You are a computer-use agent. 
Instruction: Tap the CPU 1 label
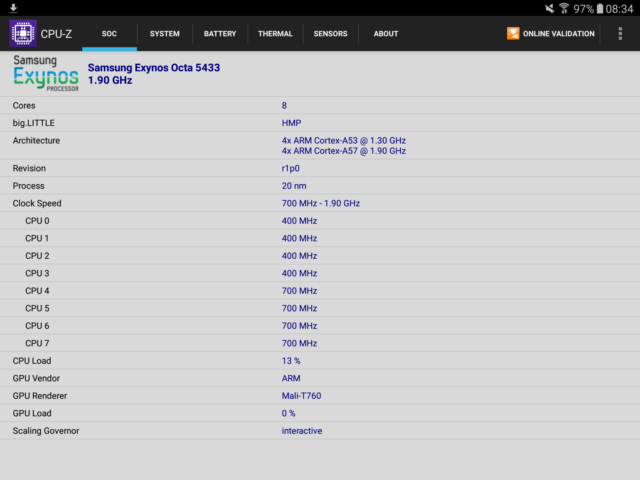coord(37,238)
